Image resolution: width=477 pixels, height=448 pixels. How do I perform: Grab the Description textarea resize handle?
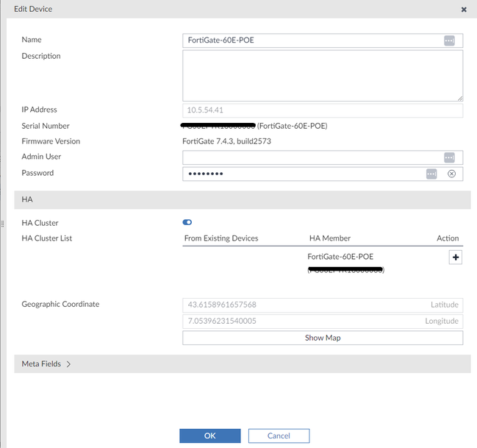460,98
